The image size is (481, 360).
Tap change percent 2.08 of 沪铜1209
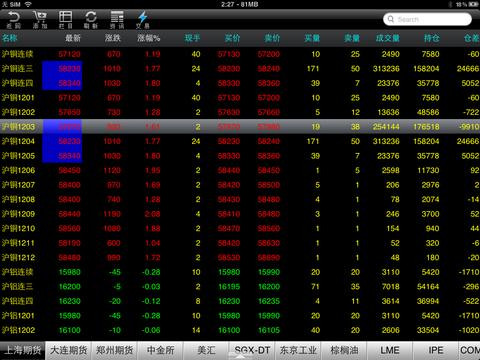coord(152,214)
